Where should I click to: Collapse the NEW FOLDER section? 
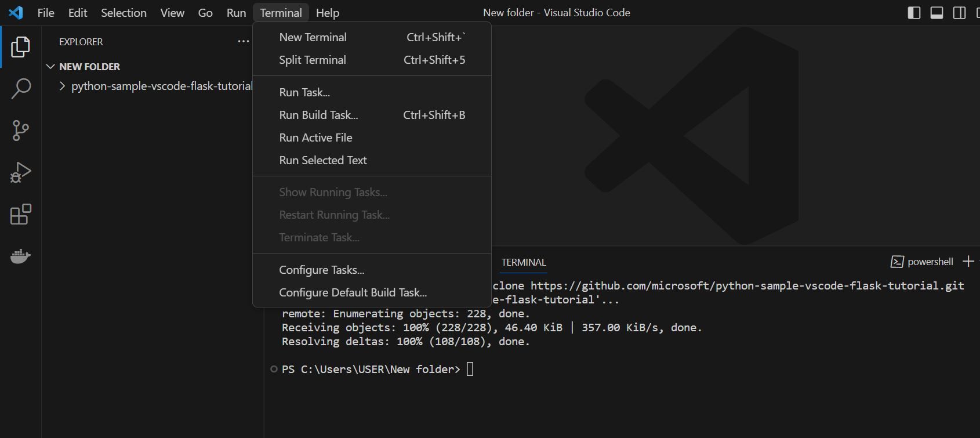51,67
